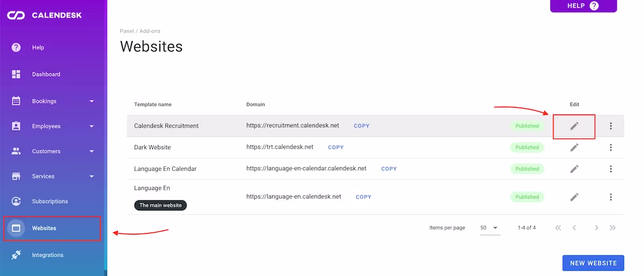Jump to last page of results

click(x=613, y=228)
